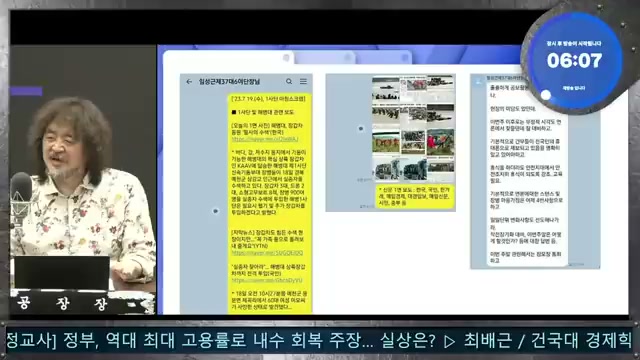Click the '잠시 후 방송이 시작됩니다' text
This screenshot has height=360, width=640.
574,43
